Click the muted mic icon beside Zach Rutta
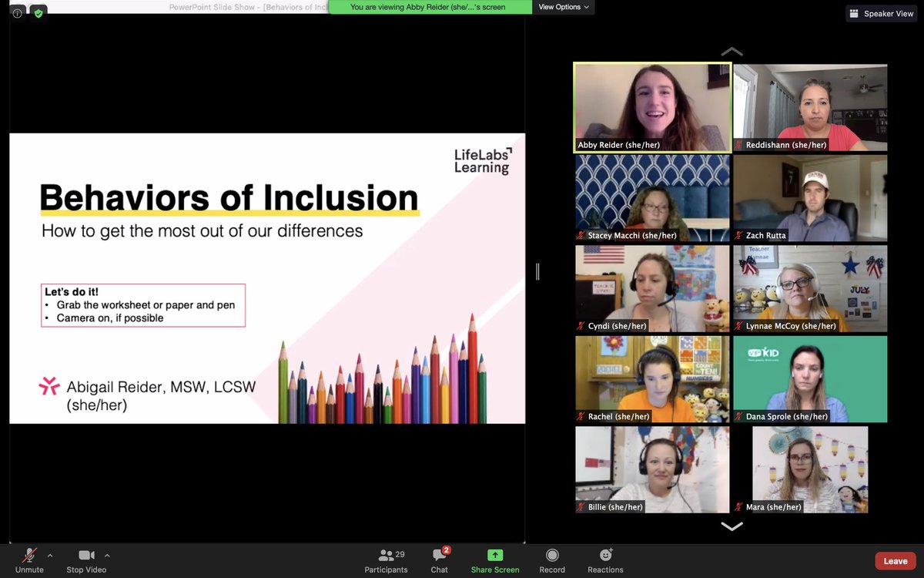 [739, 236]
